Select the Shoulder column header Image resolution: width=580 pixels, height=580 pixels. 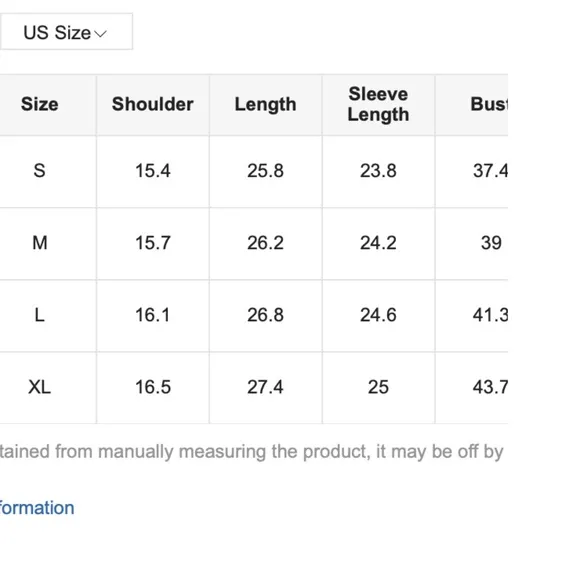[x=153, y=104]
